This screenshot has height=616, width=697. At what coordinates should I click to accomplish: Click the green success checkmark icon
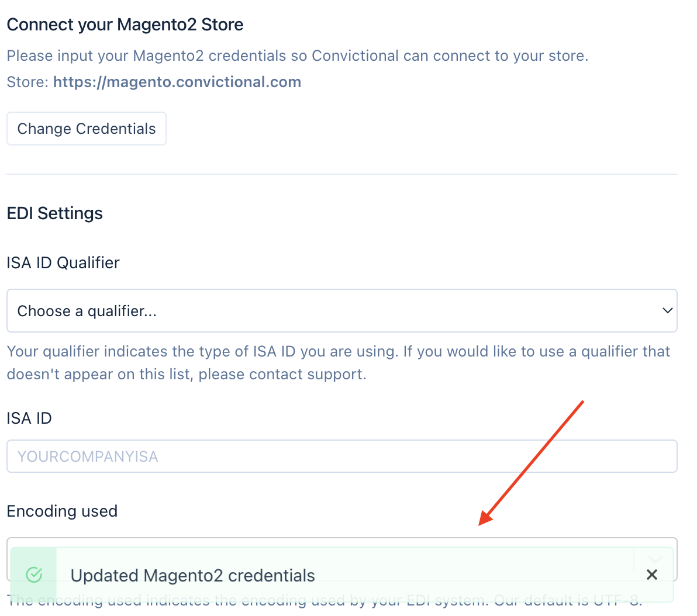click(x=34, y=575)
